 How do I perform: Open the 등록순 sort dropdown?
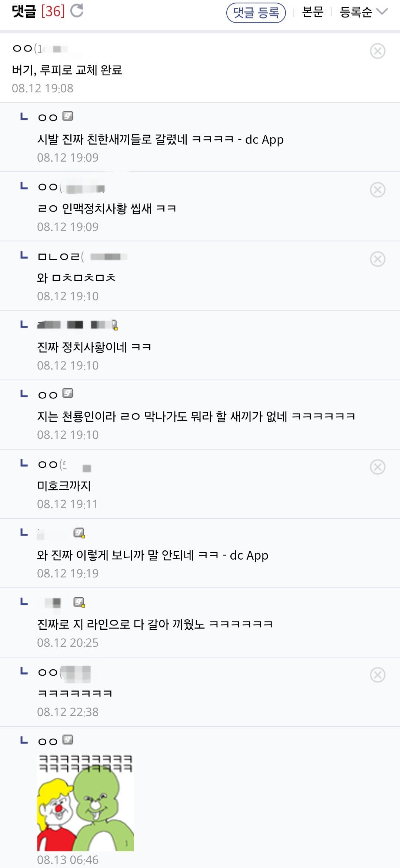363,12
